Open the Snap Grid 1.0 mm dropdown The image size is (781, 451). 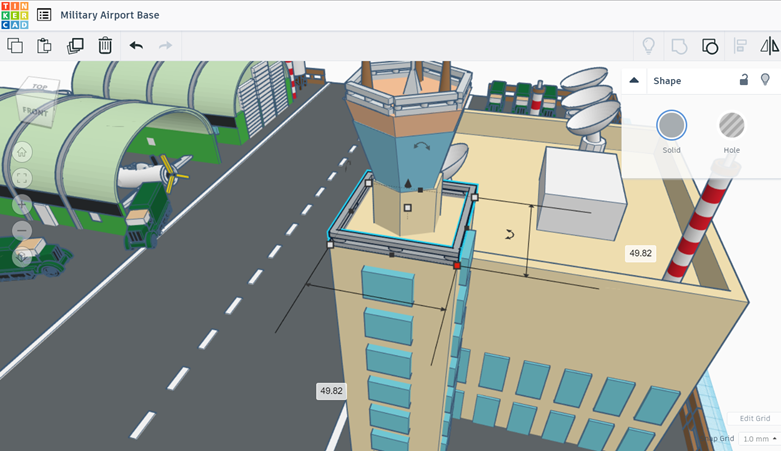[x=759, y=439]
